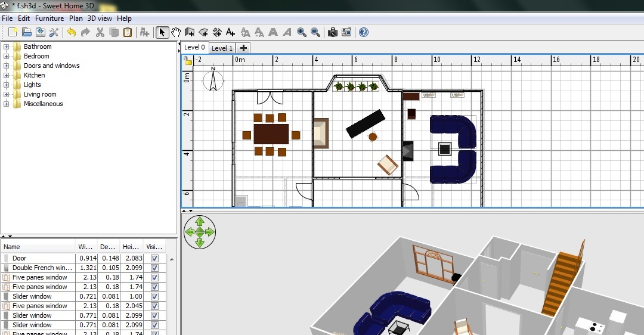Expand the Bedroom catalog folder
644x335 pixels.
(6, 56)
